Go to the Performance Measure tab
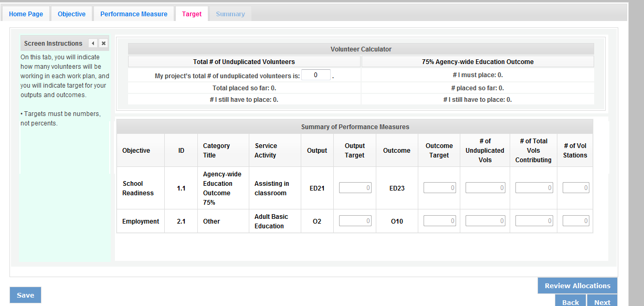Viewport: 644px width, 306px height. point(134,14)
